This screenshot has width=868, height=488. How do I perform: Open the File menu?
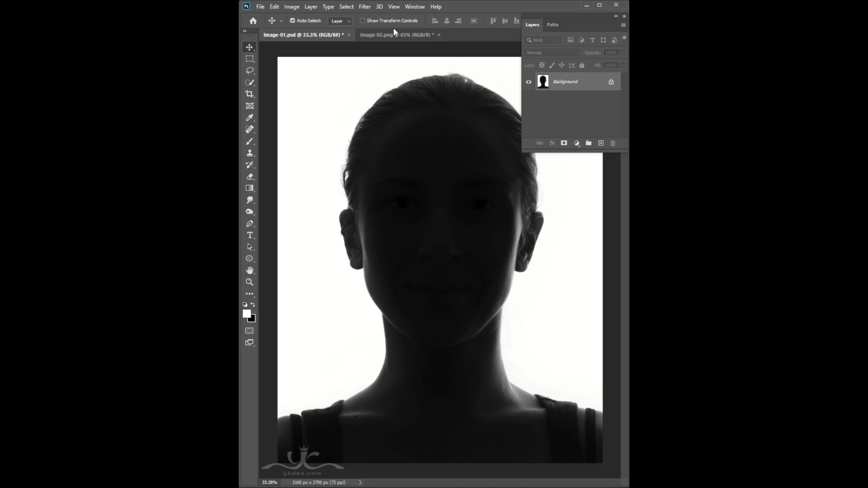[x=260, y=7]
